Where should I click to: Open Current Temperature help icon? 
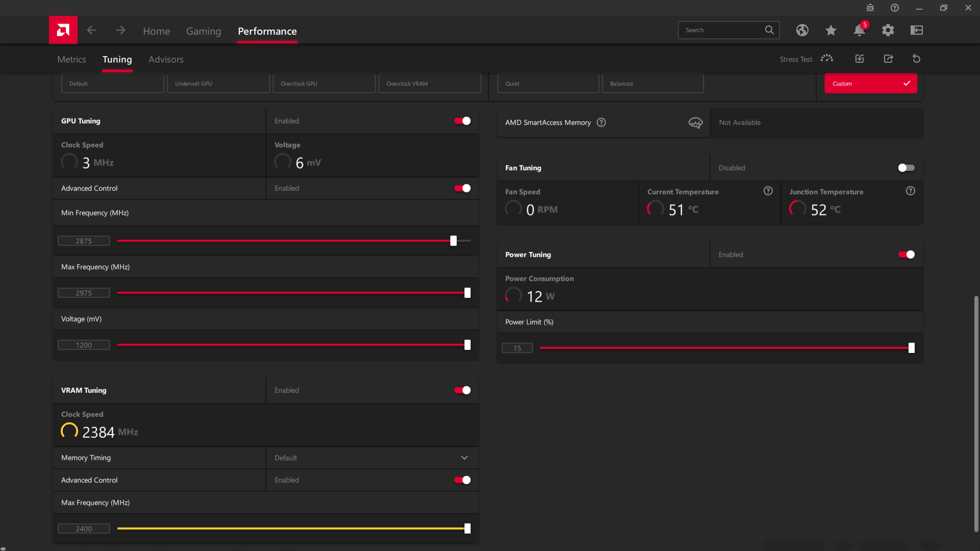point(768,191)
